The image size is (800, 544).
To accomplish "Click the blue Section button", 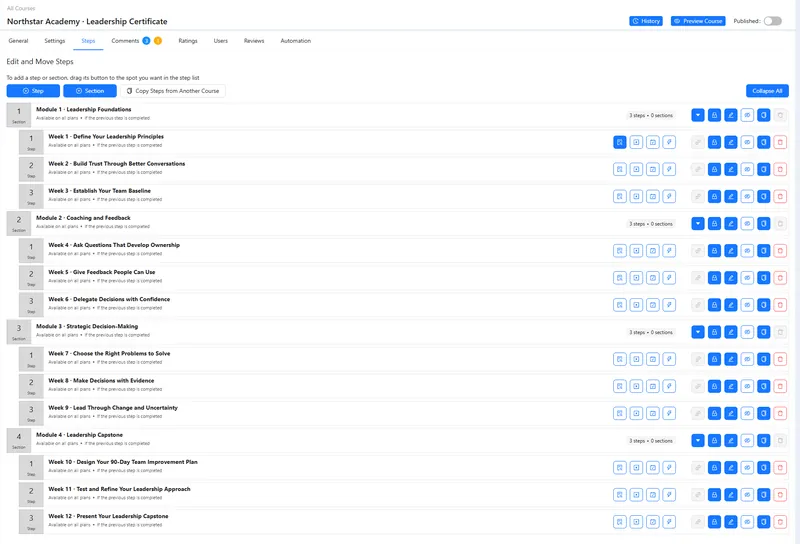I will tap(90, 91).
